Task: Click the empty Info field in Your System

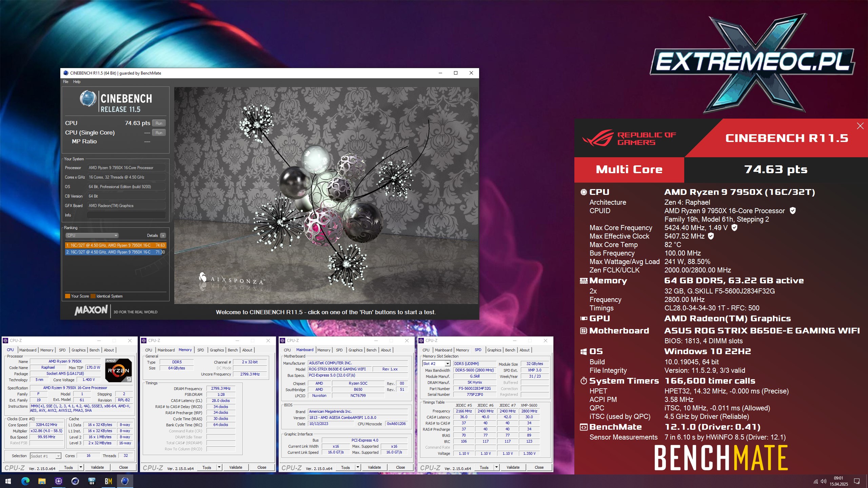Action: [x=126, y=215]
